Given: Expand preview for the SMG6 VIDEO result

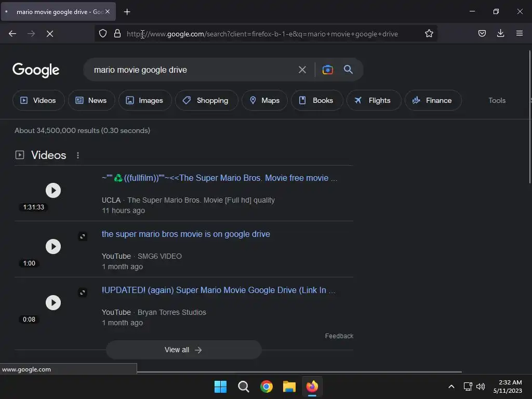Looking at the screenshot, I should (x=83, y=236).
